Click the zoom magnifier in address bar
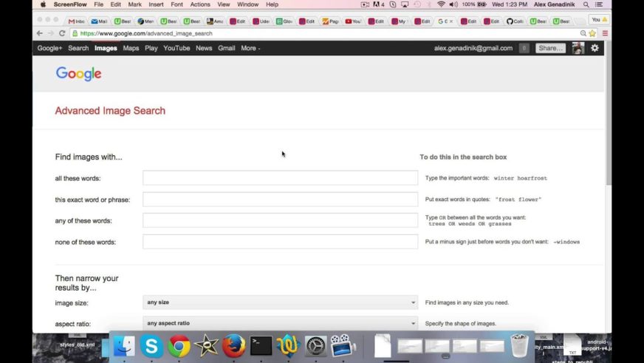Image resolution: width=644 pixels, height=363 pixels. pos(583,33)
